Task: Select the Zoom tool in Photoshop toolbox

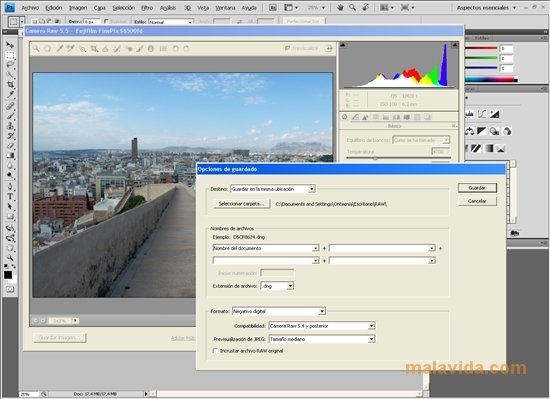Action: (x=10, y=258)
